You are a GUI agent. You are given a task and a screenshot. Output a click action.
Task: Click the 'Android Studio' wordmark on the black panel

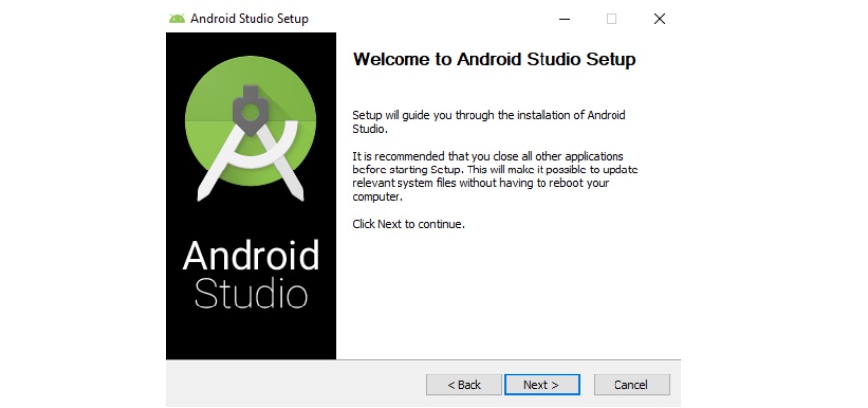pyautogui.click(x=251, y=274)
